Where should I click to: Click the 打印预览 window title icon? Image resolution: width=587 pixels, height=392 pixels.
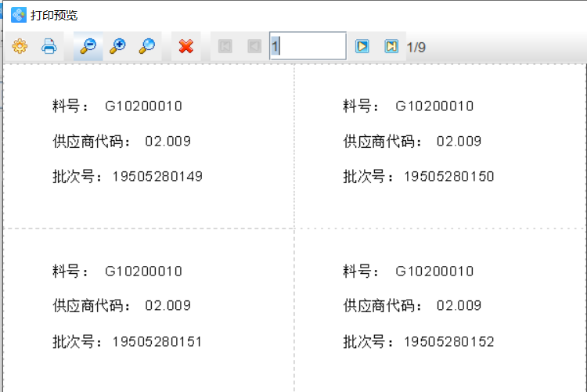18,15
